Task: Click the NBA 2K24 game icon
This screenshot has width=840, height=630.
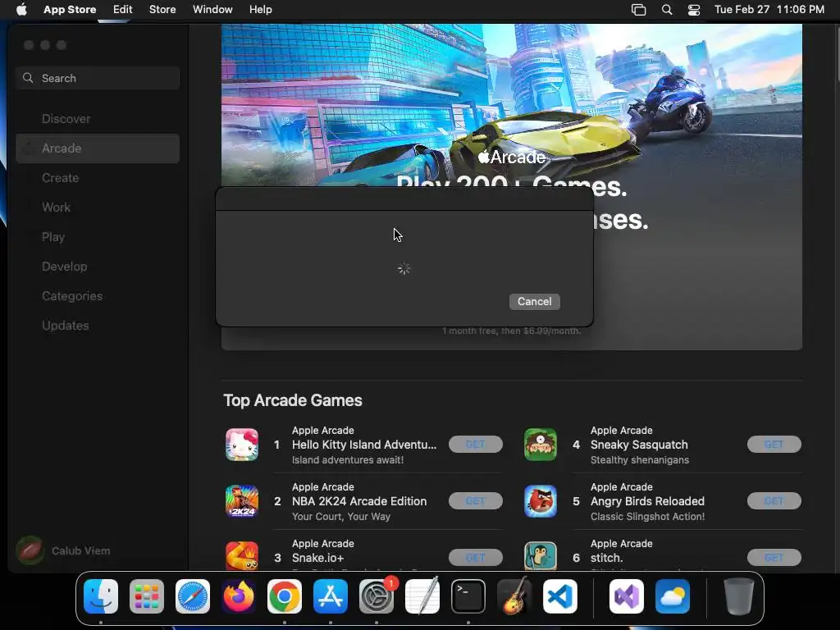Action: click(x=242, y=501)
